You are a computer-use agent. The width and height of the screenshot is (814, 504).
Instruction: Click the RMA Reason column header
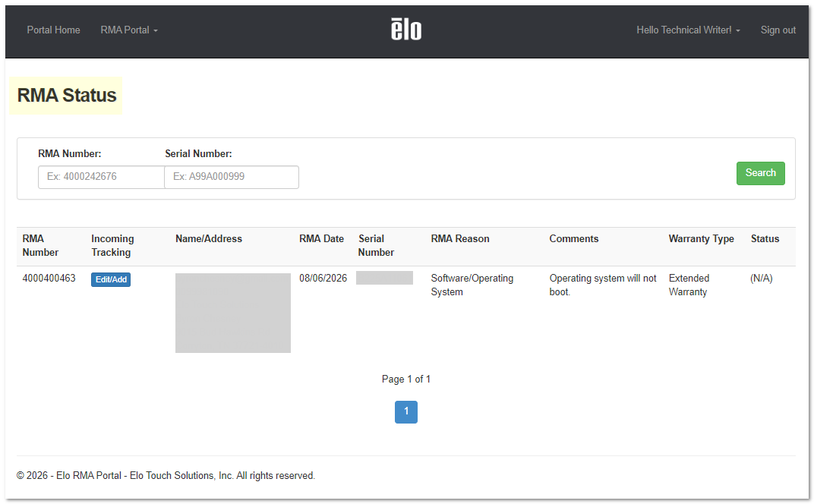click(x=460, y=239)
